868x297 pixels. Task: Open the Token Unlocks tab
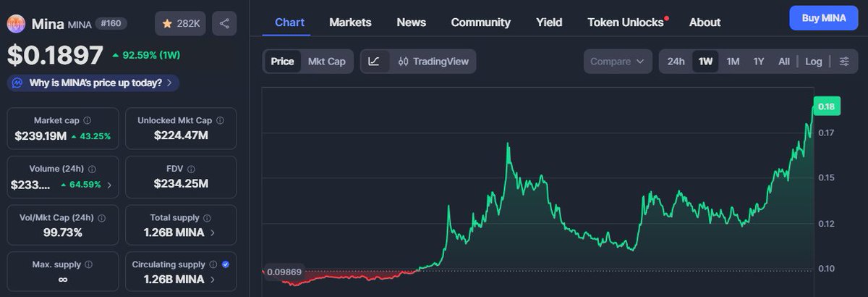click(x=626, y=22)
